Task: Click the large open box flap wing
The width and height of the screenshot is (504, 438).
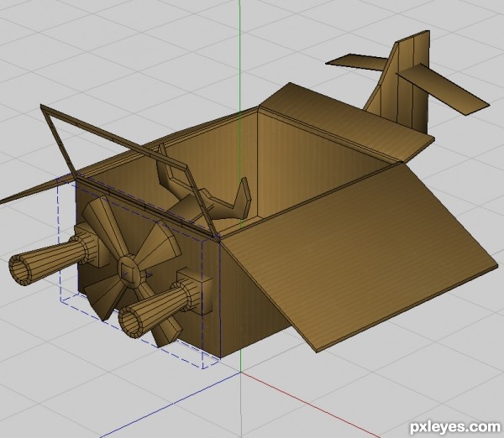Action: click(360, 257)
